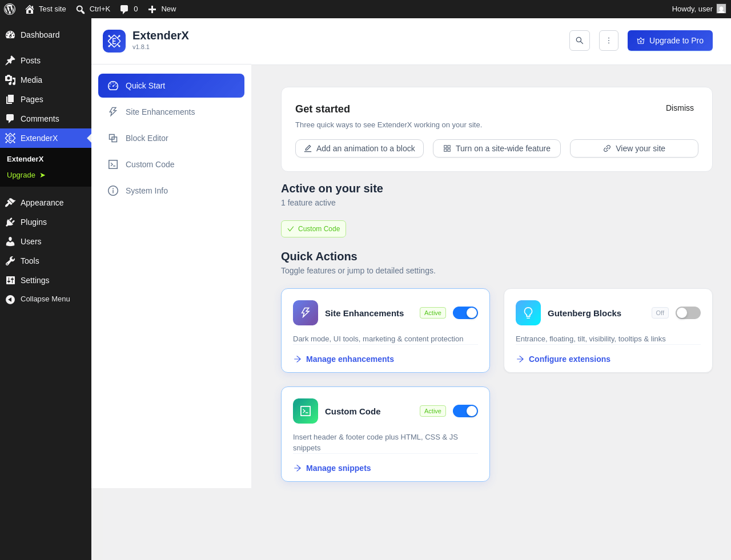This screenshot has height=560, width=731.
Task: Click the Plugins plug icon
Action: point(10,222)
